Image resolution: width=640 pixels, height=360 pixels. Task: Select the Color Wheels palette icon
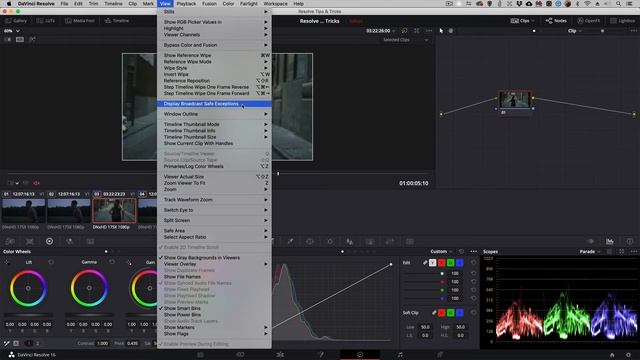point(49,241)
